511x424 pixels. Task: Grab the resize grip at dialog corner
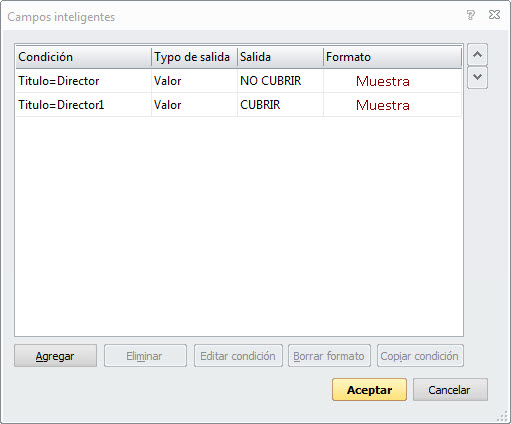[x=502, y=417]
